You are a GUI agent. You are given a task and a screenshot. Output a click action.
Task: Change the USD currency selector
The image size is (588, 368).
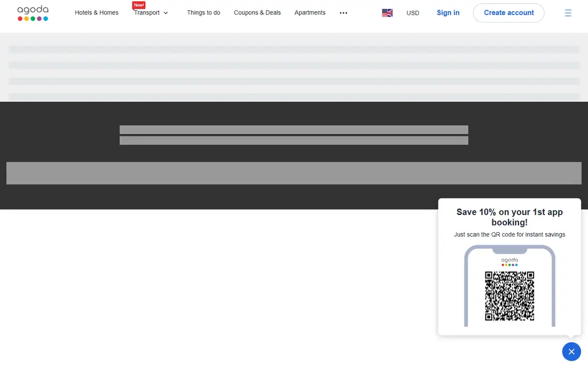413,13
